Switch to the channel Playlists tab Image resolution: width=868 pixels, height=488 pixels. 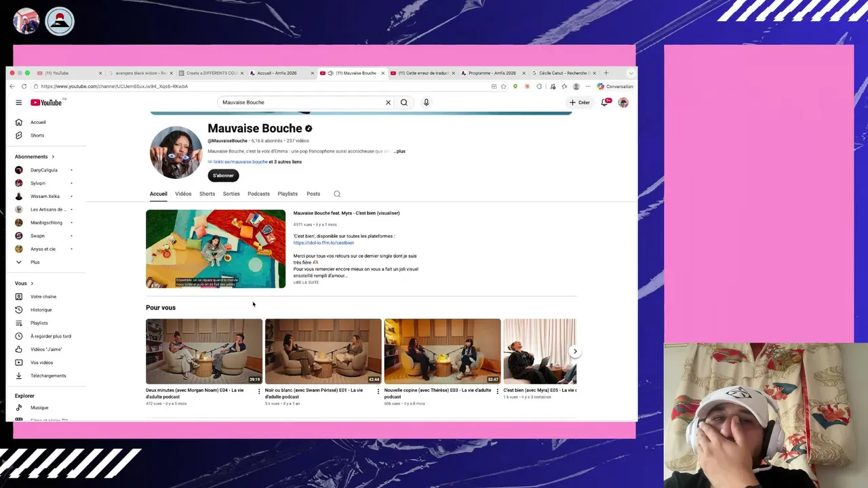click(x=288, y=194)
